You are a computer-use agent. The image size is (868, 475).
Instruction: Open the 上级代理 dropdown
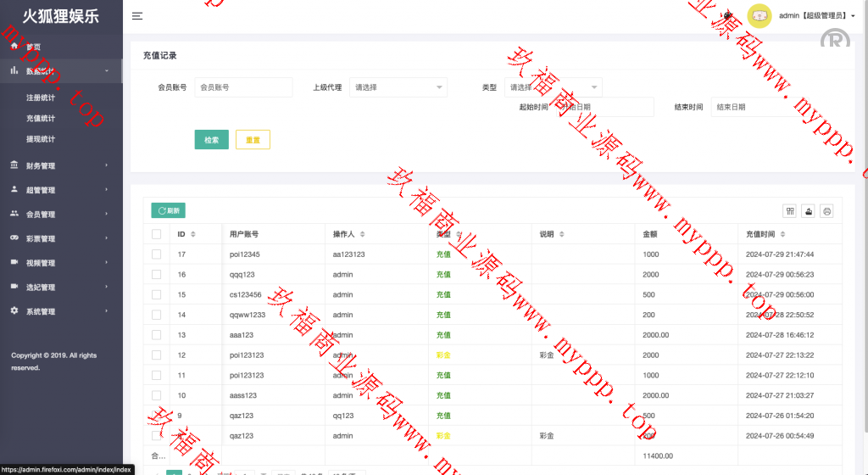coord(398,87)
